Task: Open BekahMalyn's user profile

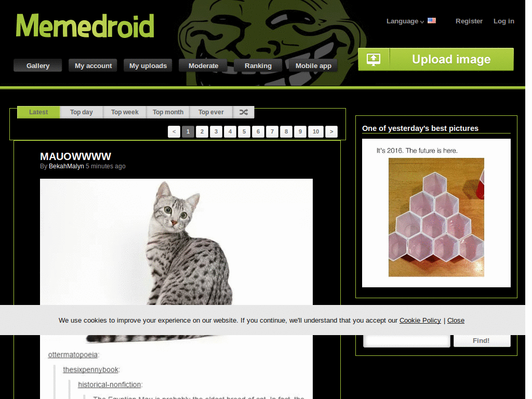Action: pyautogui.click(x=66, y=166)
